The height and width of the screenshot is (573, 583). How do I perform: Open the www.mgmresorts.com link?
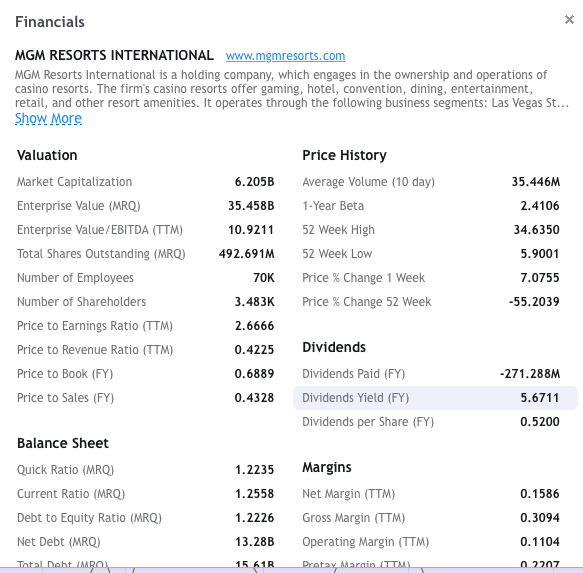[x=285, y=56]
